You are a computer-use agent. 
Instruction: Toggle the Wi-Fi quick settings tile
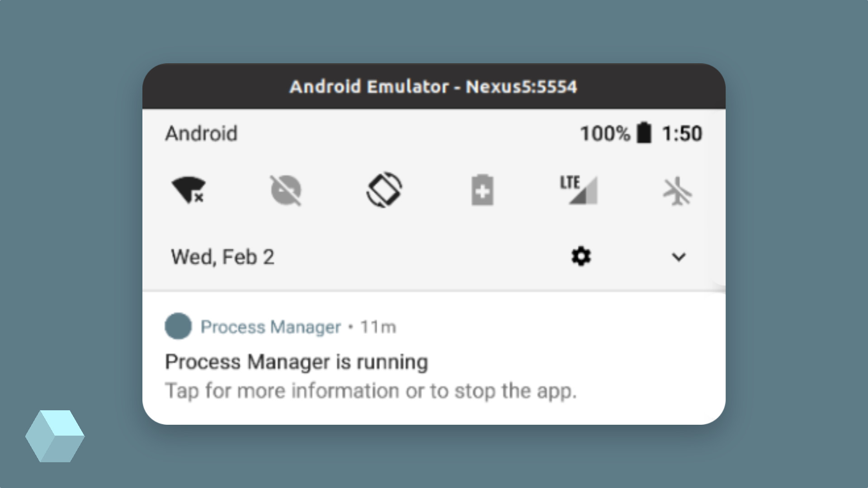coord(189,190)
